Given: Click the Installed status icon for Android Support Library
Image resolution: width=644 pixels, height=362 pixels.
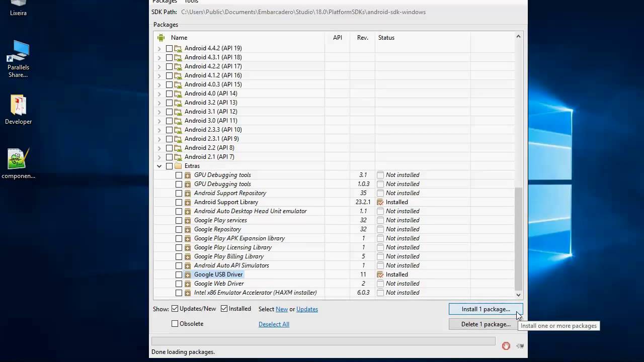Looking at the screenshot, I should [x=380, y=202].
